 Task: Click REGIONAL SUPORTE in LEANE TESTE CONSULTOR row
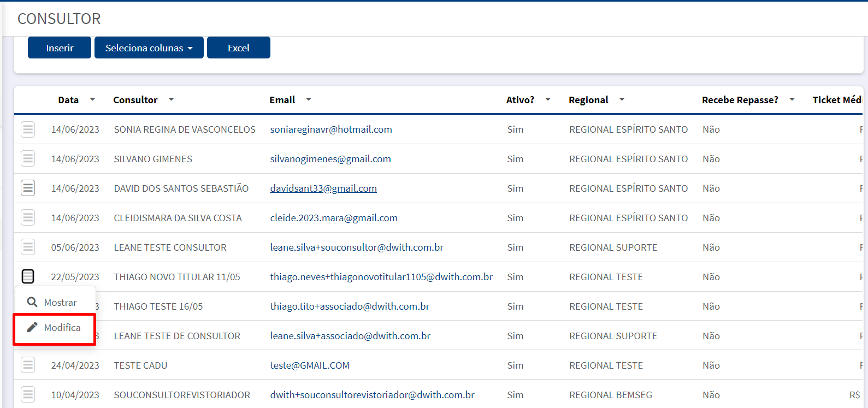tap(613, 247)
